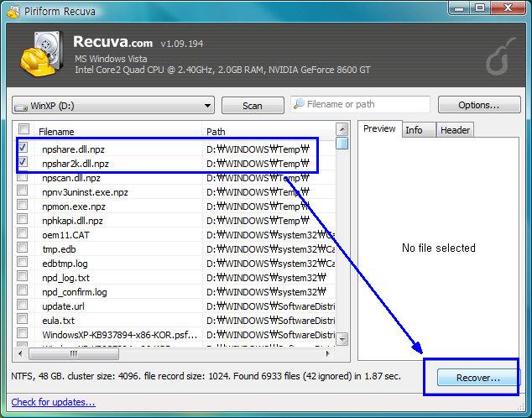Uncheck npshare.dll.npz checkbox
The image size is (532, 418).
pos(23,148)
